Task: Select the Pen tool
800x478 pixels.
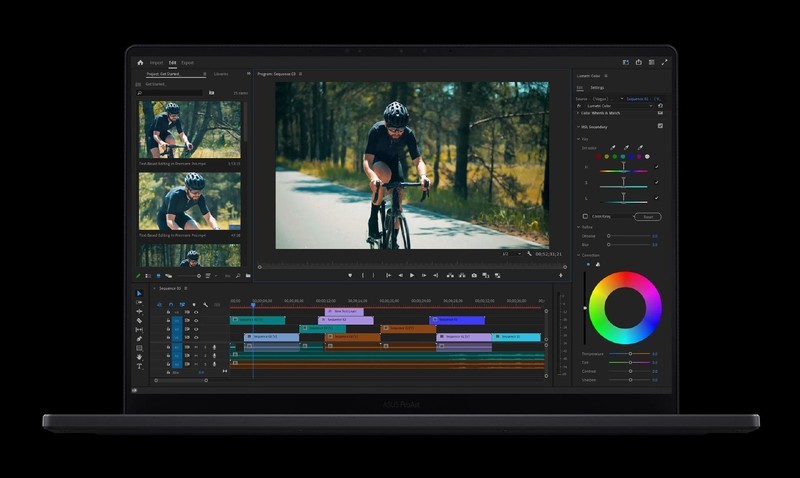Action: pyautogui.click(x=139, y=338)
